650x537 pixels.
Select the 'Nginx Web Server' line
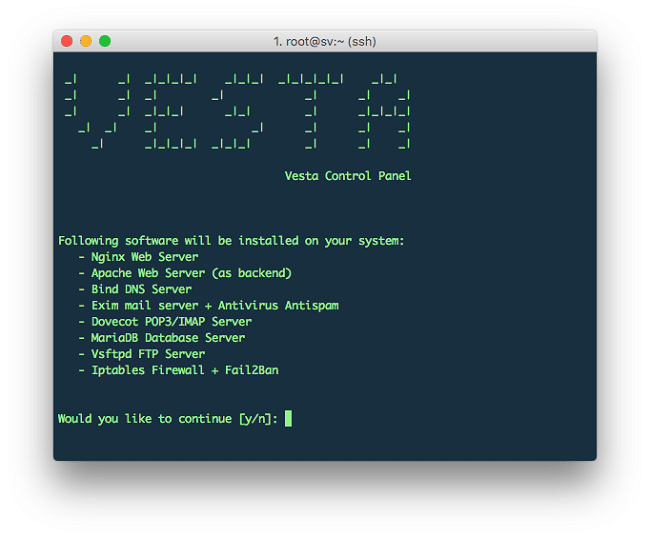point(144,257)
